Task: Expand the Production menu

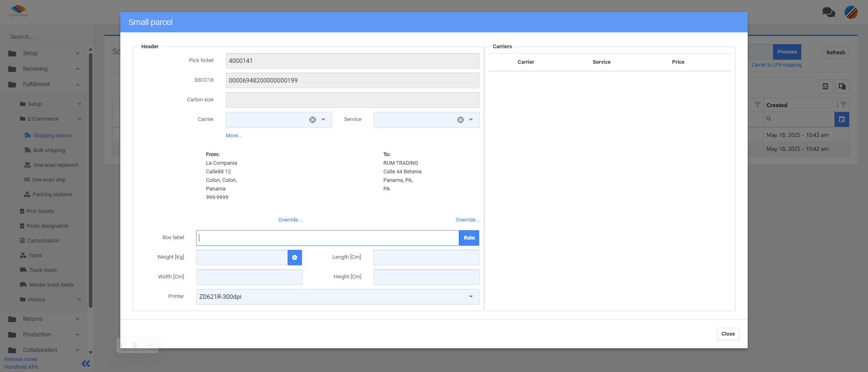Action: [x=44, y=334]
